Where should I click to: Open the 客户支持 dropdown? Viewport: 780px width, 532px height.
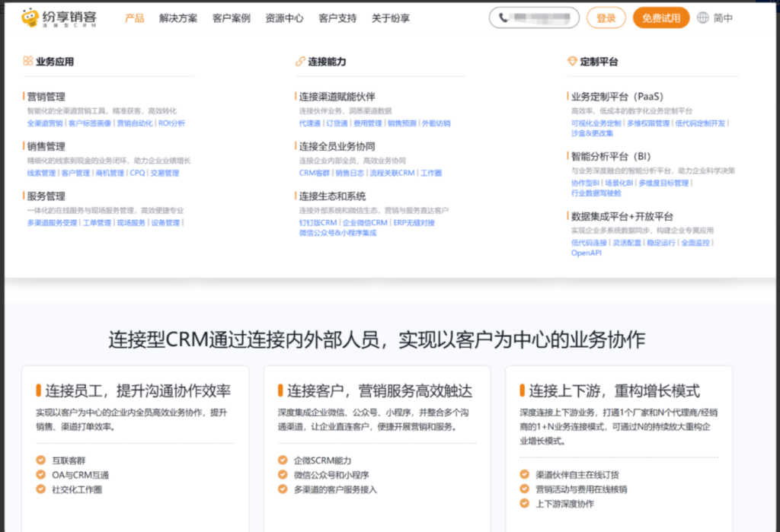[x=337, y=18]
